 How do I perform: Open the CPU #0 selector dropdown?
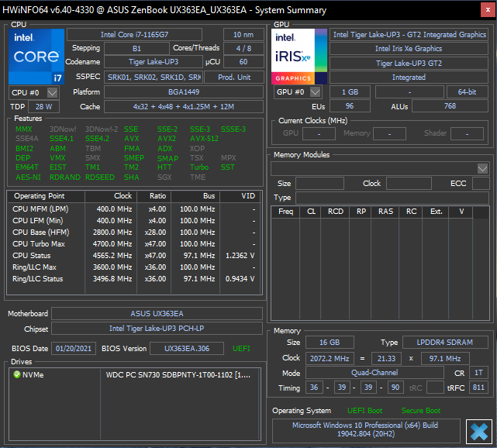coord(52,92)
